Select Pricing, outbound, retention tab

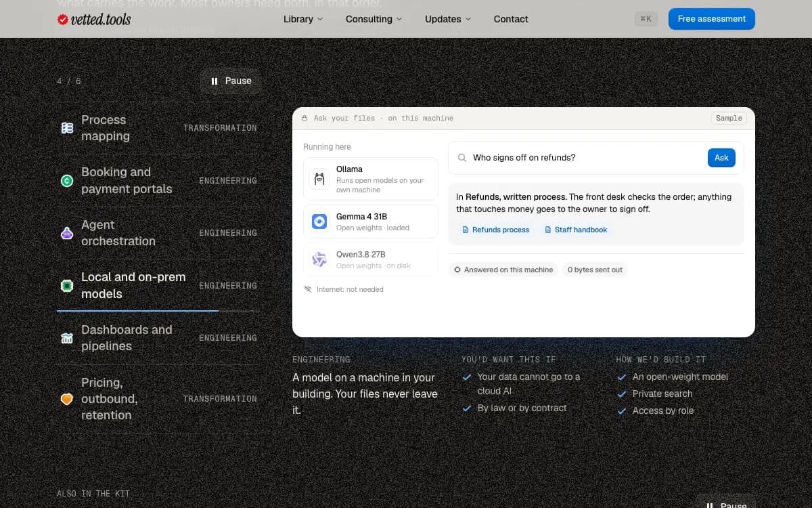coord(157,399)
